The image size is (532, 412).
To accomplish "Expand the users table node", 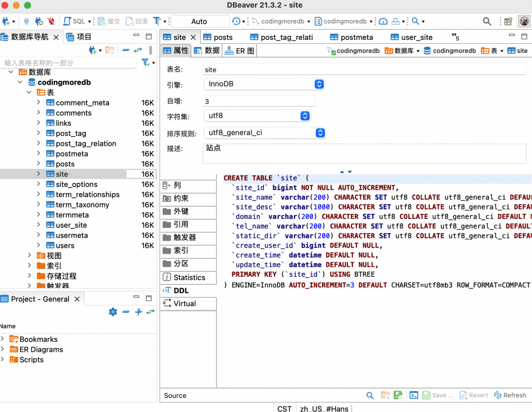I will coord(38,245).
